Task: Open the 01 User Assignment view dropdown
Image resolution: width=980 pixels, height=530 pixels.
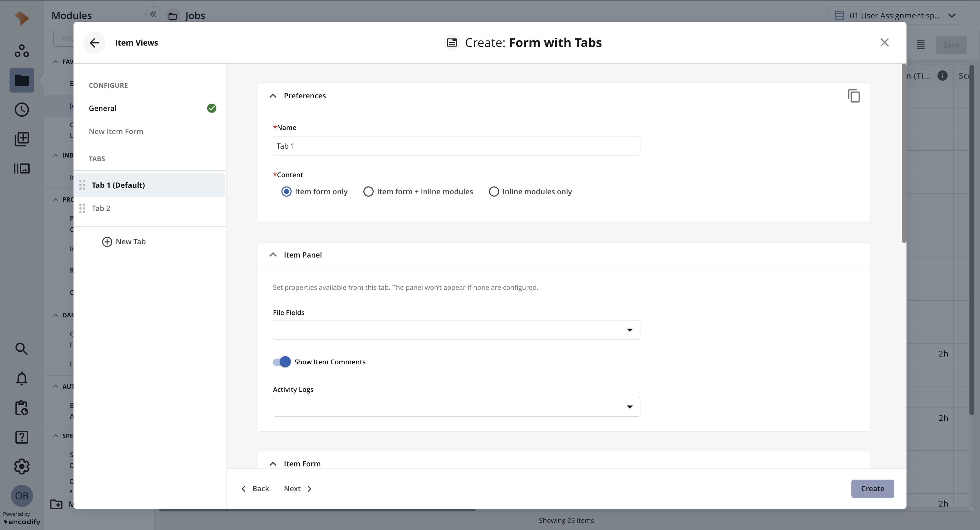Action: coord(897,16)
